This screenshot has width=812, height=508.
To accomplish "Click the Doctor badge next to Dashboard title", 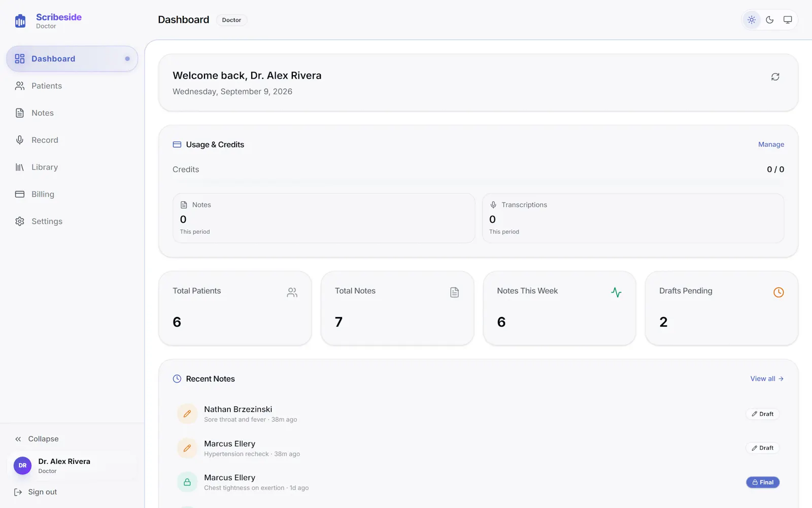I will pos(231,20).
